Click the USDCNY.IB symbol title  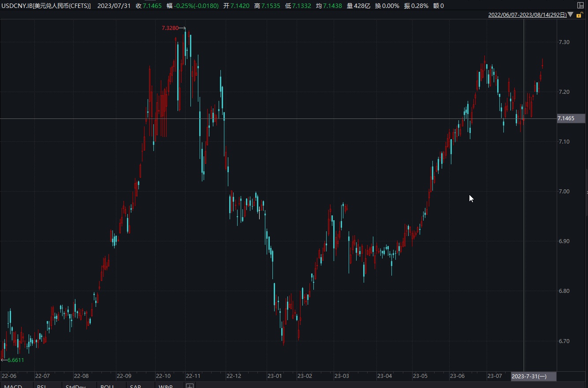click(x=46, y=6)
